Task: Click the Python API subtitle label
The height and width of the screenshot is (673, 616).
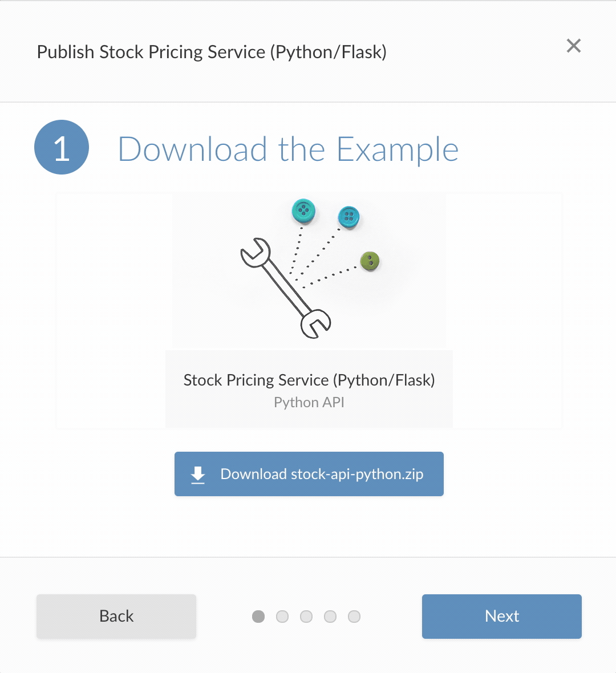Action: (x=309, y=402)
